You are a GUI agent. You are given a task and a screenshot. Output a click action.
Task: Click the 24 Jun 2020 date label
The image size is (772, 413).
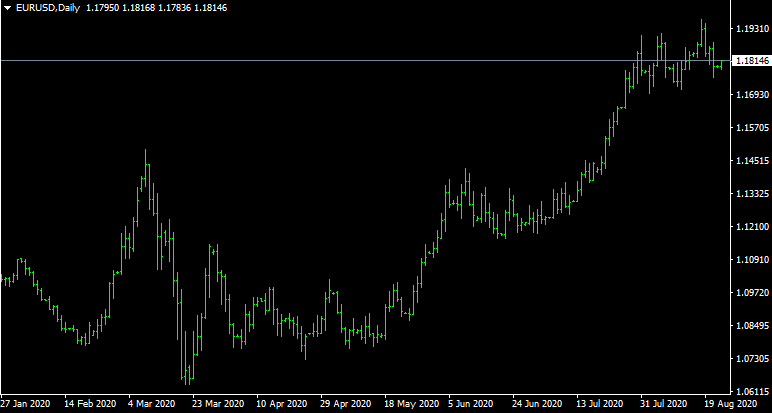pos(538,404)
